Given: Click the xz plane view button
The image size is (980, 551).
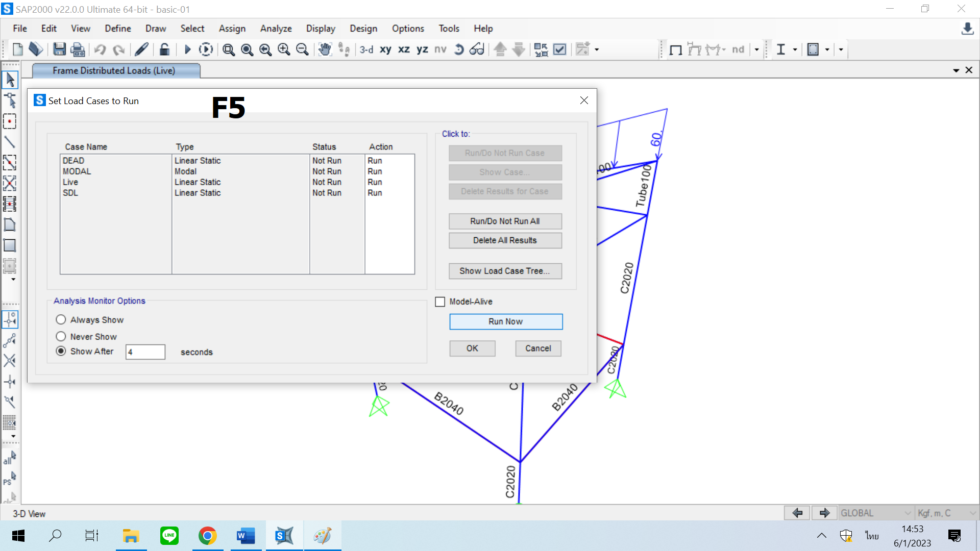Looking at the screenshot, I should [404, 49].
